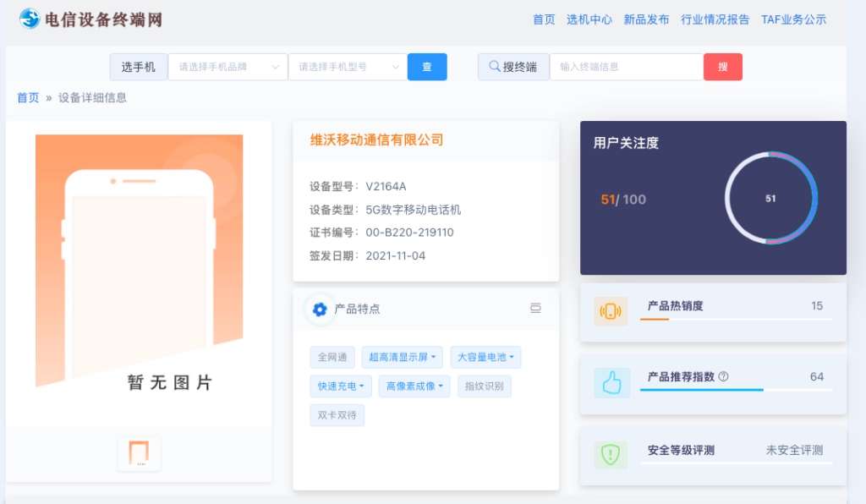
Task: Click the 首页 breadcrumb link
Action: tap(28, 98)
